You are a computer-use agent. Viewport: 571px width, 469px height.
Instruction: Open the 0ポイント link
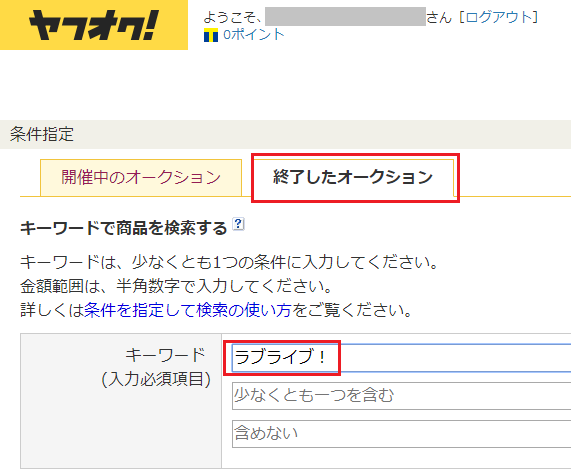pyautogui.click(x=253, y=35)
